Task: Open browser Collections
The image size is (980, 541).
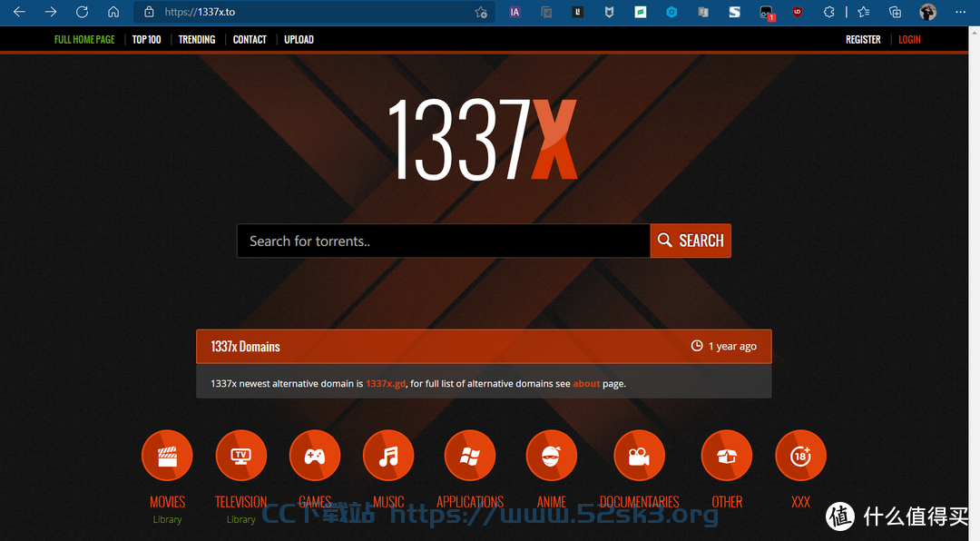Action: tap(895, 12)
